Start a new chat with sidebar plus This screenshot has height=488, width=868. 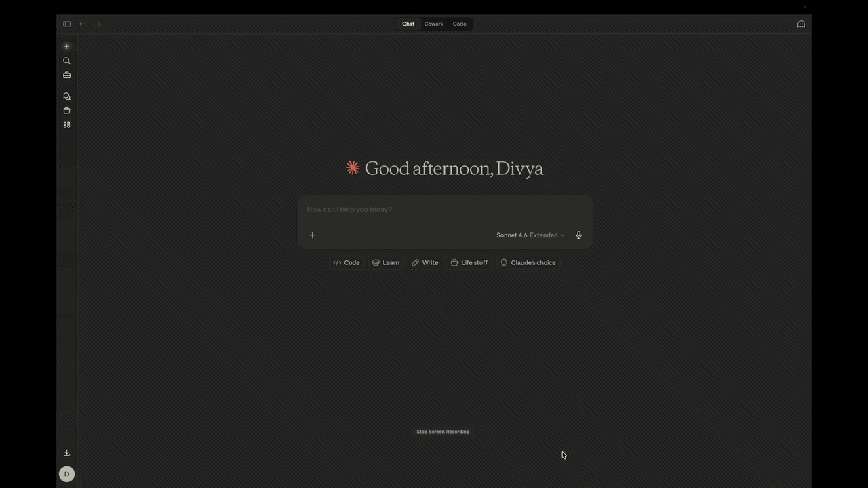[66, 46]
